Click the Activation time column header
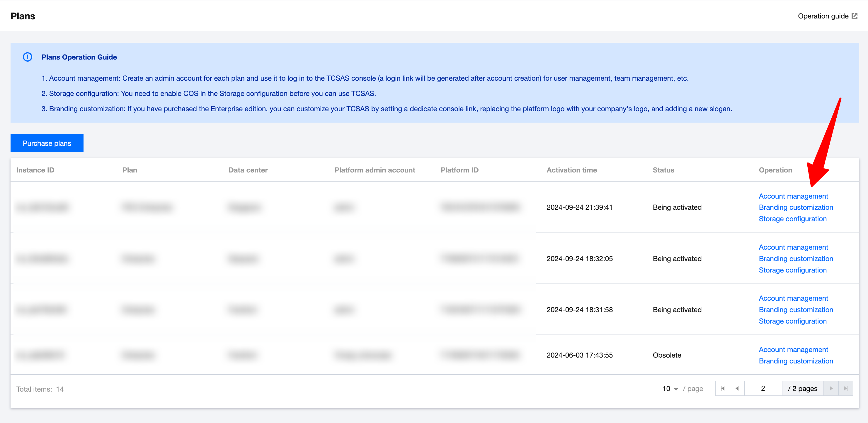The image size is (868, 423). tap(571, 170)
